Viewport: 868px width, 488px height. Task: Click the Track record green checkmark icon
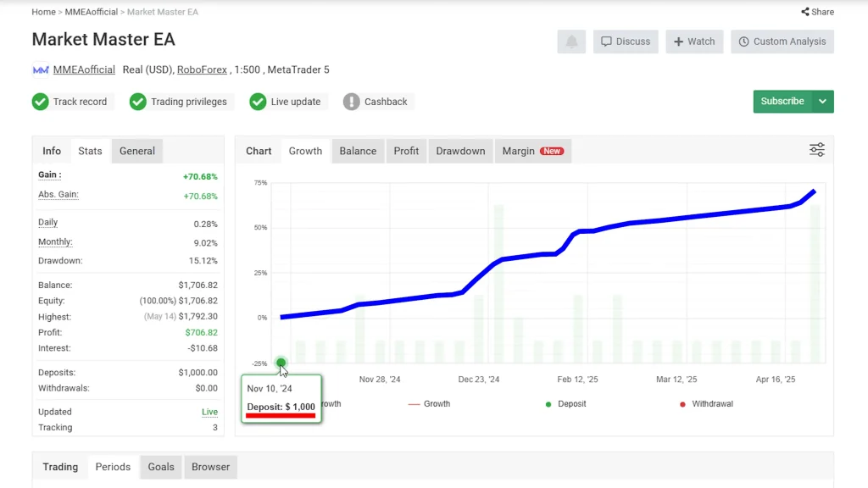pos(40,102)
